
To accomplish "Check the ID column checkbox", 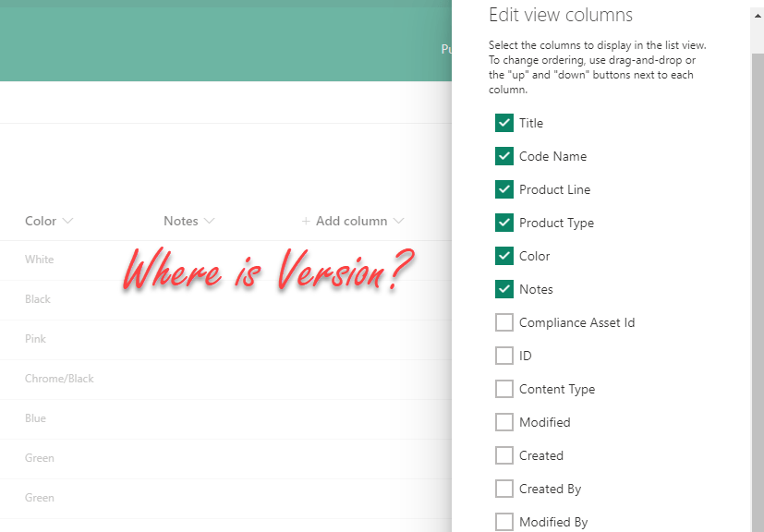I will coord(504,355).
